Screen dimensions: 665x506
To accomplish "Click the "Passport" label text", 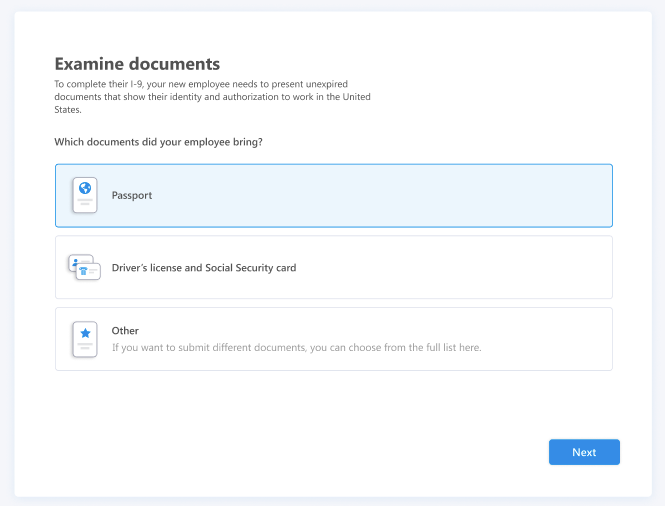I will 132,196.
